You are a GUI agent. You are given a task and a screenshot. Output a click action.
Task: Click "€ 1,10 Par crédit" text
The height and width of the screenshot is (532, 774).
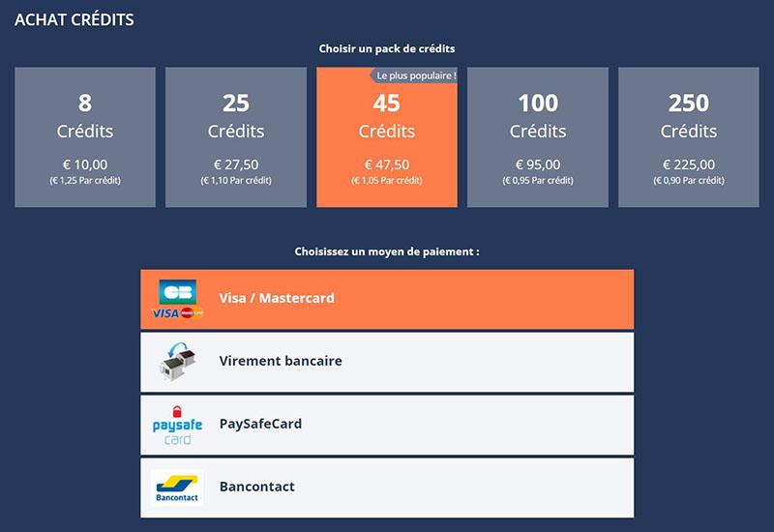pos(236,181)
